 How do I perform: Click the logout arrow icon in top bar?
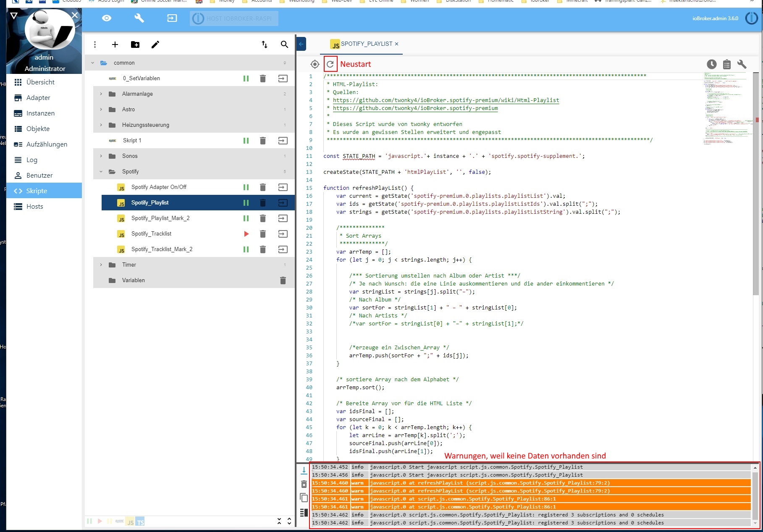172,18
